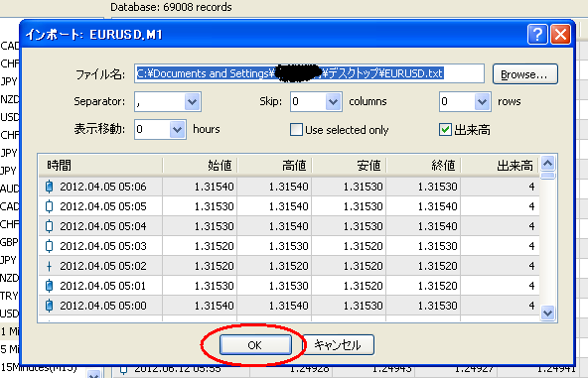588x378 pixels.
Task: Open the Skip columns dropdown
Action: 333,101
